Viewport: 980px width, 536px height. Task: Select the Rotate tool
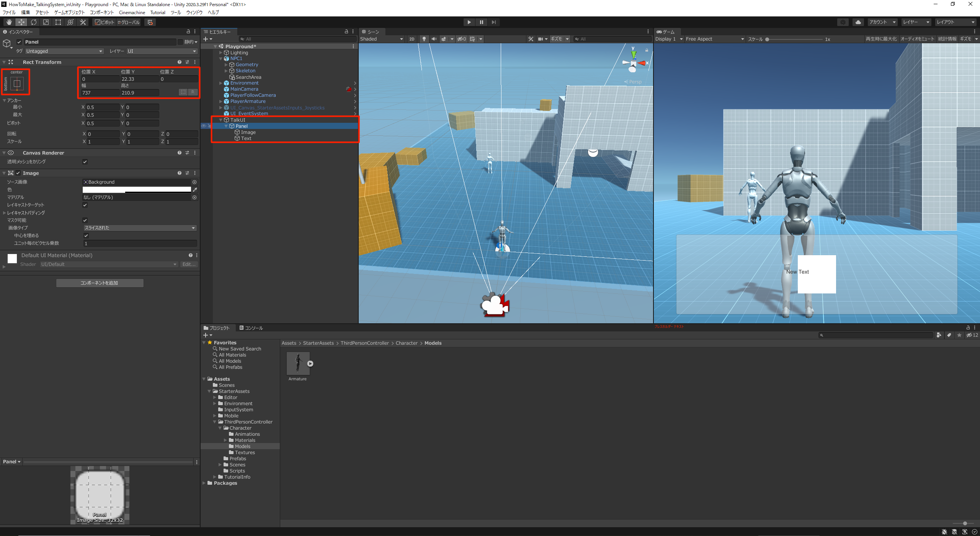tap(34, 22)
